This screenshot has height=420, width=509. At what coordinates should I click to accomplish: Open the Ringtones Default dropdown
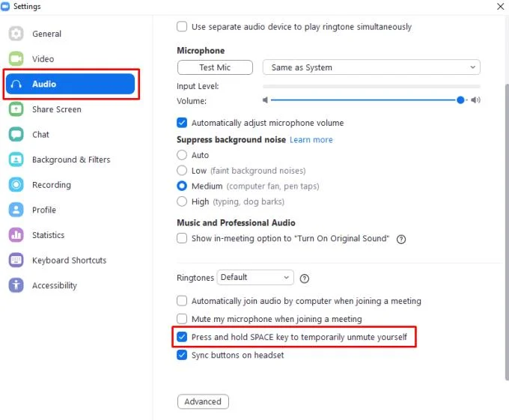255,278
